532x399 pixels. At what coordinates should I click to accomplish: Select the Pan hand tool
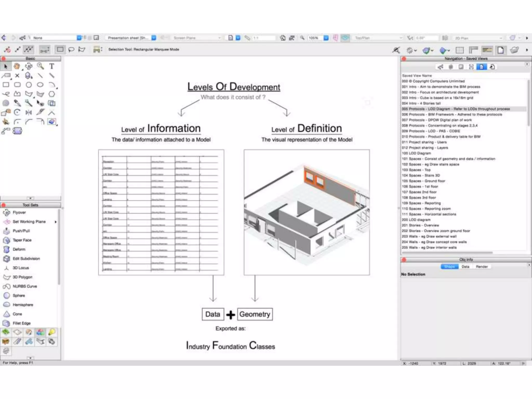tap(17, 66)
